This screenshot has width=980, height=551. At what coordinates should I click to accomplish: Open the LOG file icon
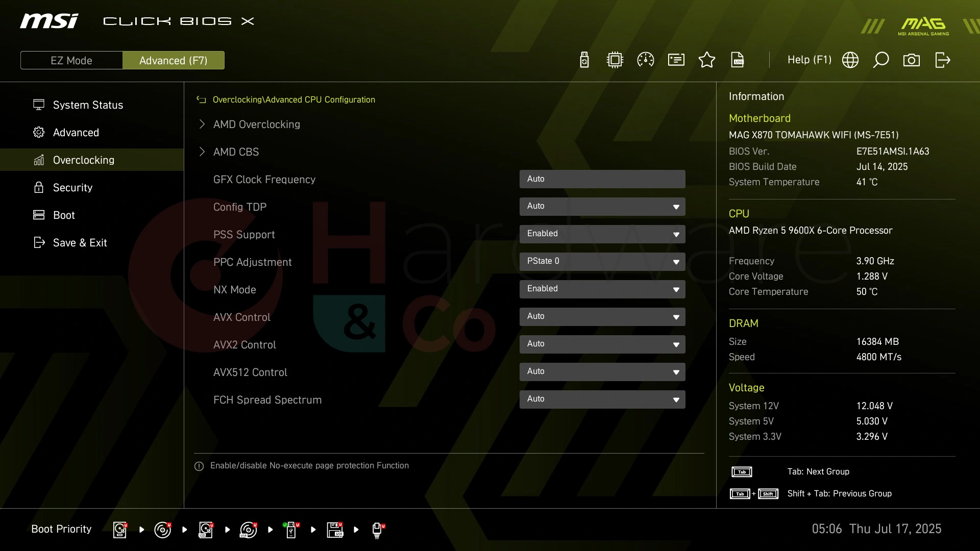tap(738, 60)
